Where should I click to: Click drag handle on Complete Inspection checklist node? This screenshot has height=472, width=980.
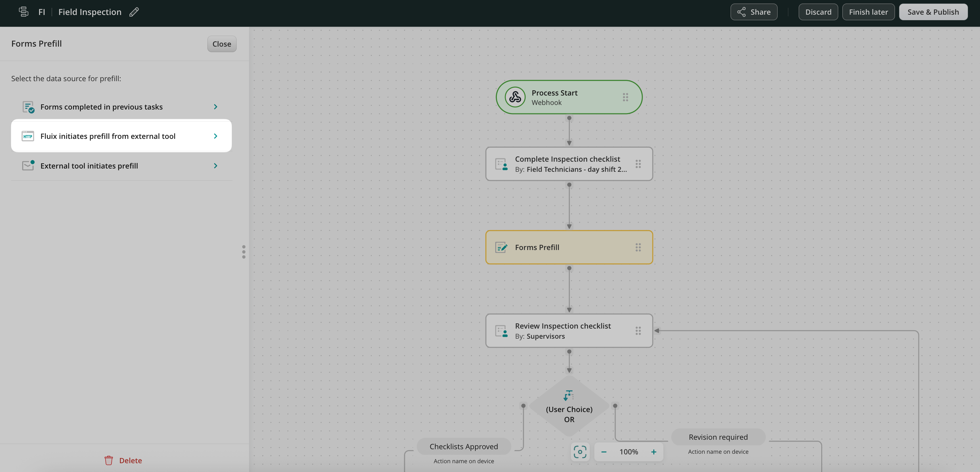click(638, 164)
